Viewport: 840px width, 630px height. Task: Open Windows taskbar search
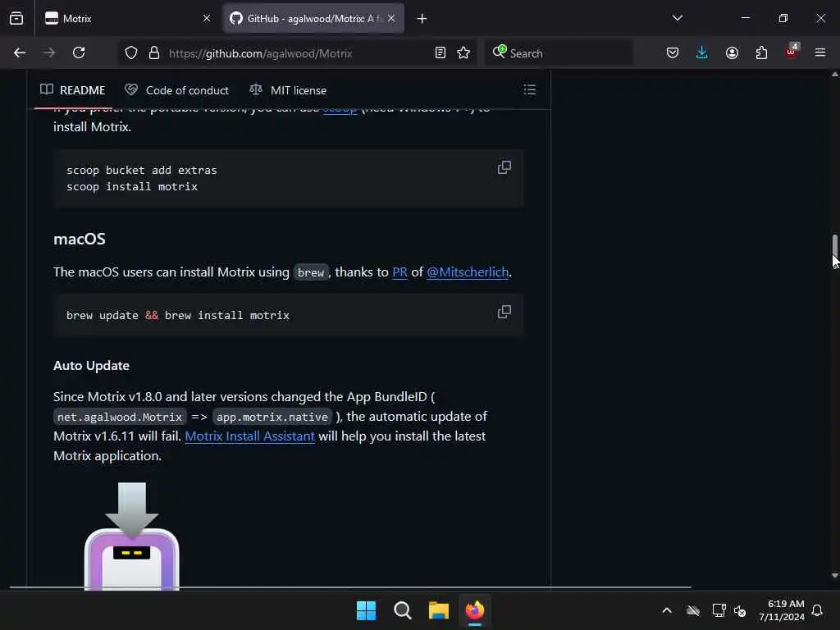click(x=402, y=610)
